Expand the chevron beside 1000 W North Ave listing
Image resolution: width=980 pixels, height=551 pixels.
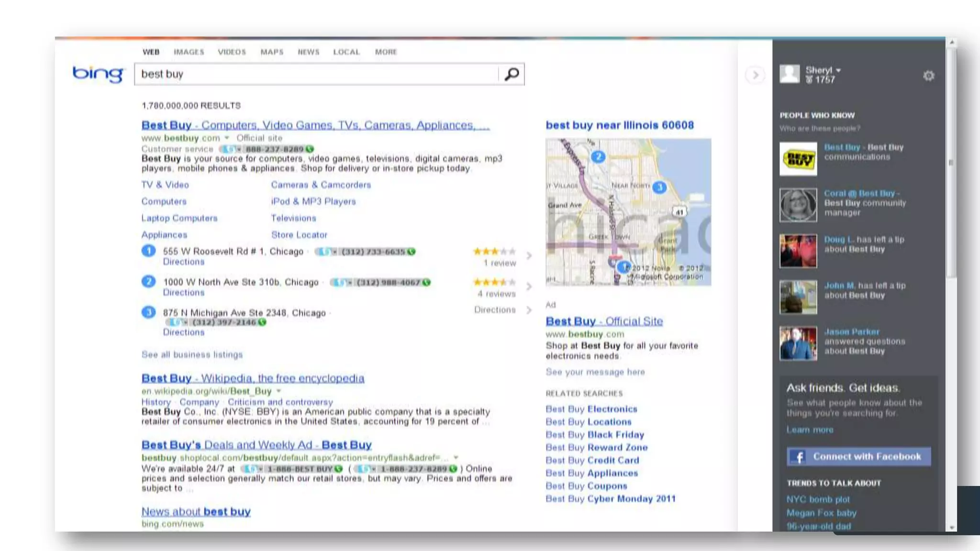click(529, 287)
